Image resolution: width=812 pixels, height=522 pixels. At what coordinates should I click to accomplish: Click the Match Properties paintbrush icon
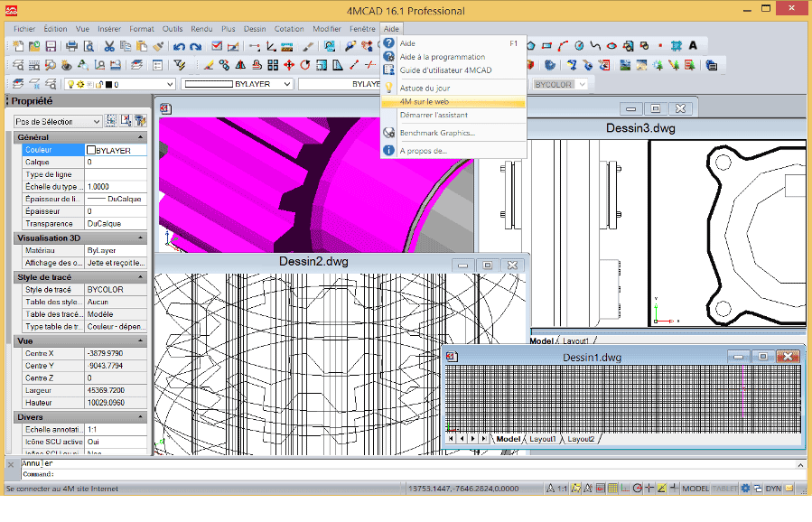[158, 46]
